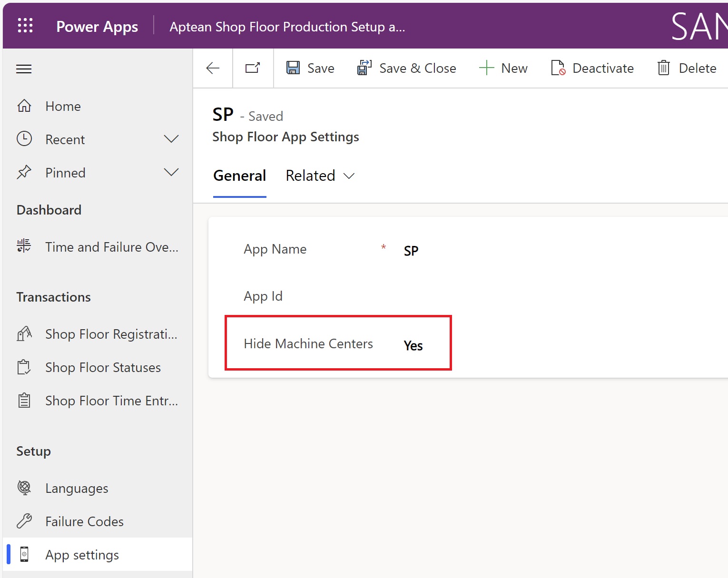This screenshot has height=578, width=728.
Task: Go back using the left arrow icon
Action: pyautogui.click(x=213, y=69)
